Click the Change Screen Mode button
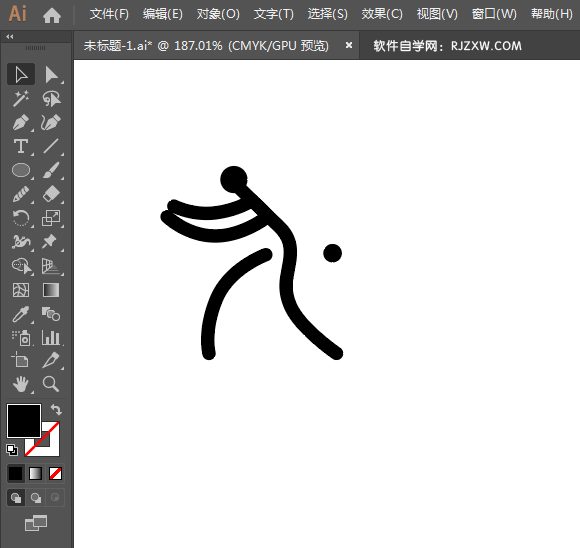Image resolution: width=580 pixels, height=548 pixels. (36, 523)
